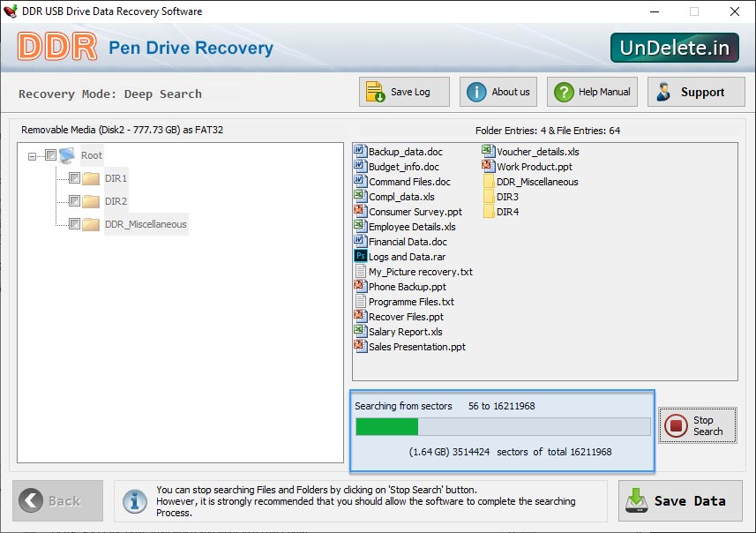Click the Support person icon
The image size is (756, 533).
(x=663, y=92)
